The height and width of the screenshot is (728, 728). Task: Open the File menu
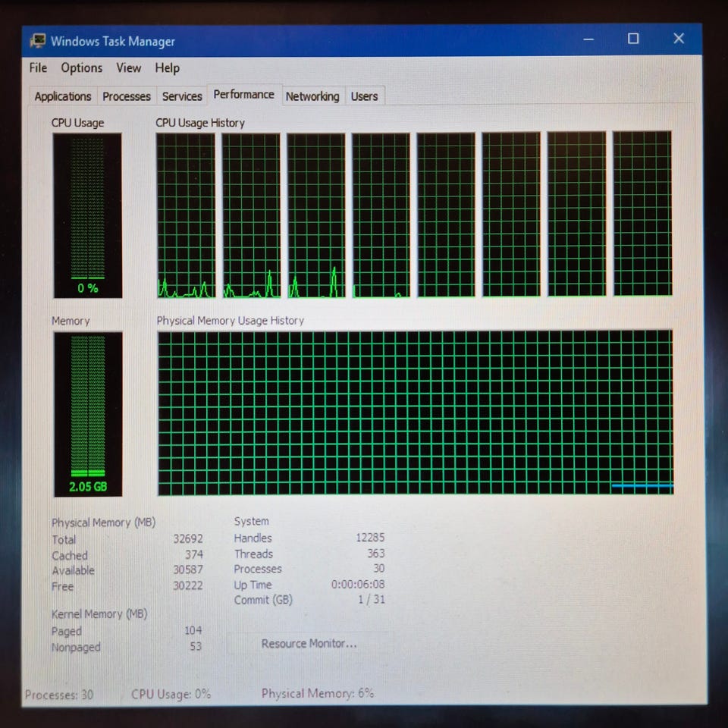[38, 67]
